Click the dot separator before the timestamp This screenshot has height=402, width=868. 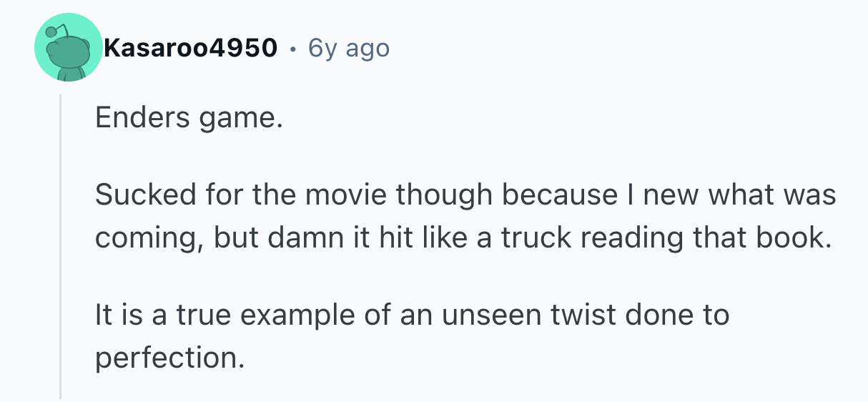[292, 49]
